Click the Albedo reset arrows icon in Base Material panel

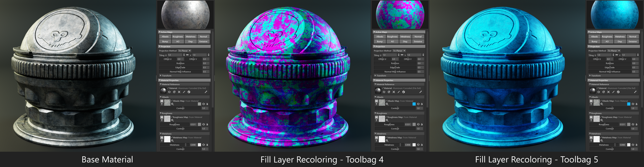pyautogui.click(x=204, y=104)
